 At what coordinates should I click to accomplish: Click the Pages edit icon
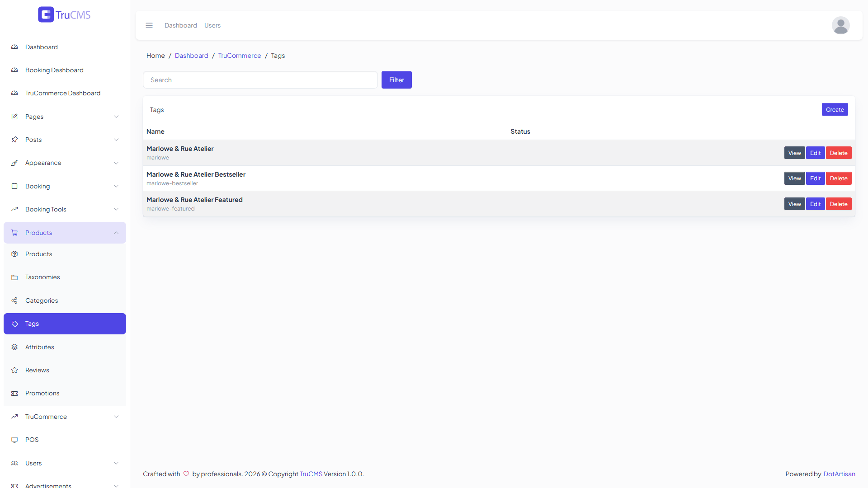click(14, 117)
